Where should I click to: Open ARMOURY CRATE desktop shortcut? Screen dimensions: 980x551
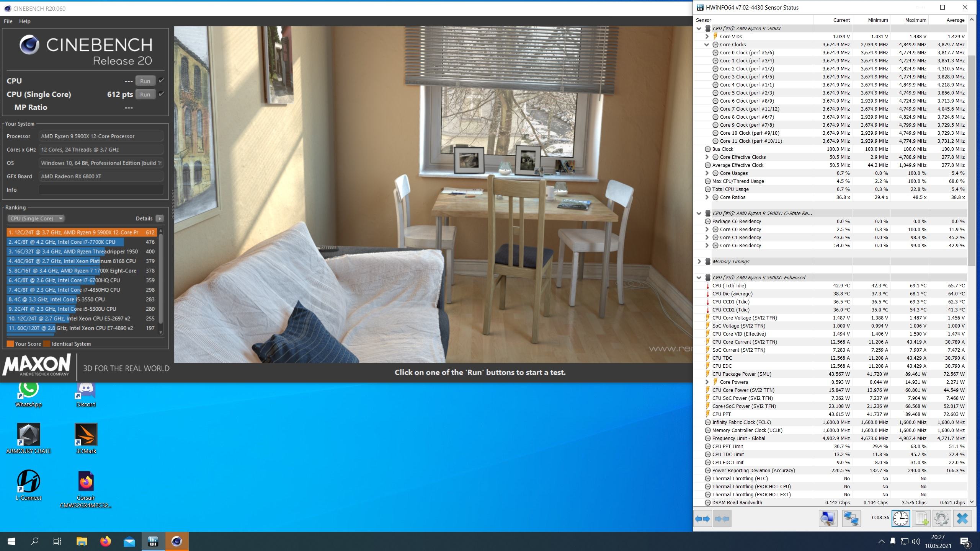click(x=28, y=439)
